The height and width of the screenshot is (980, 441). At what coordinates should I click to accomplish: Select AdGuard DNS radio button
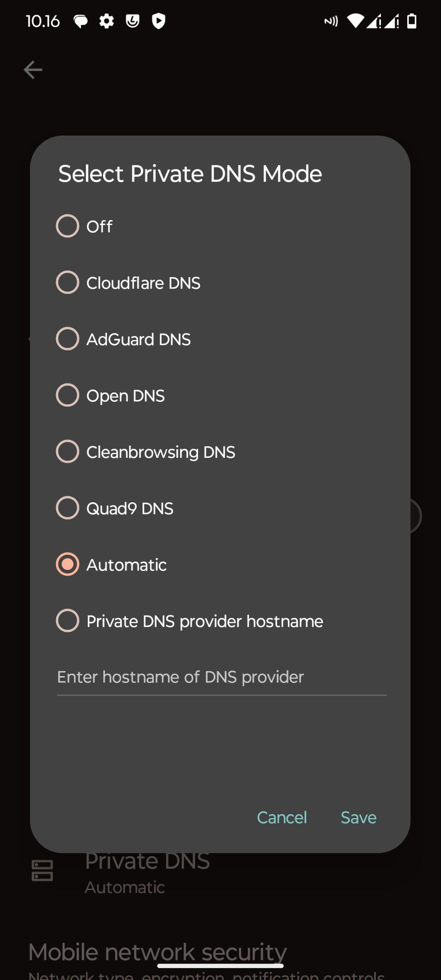pyautogui.click(x=68, y=339)
